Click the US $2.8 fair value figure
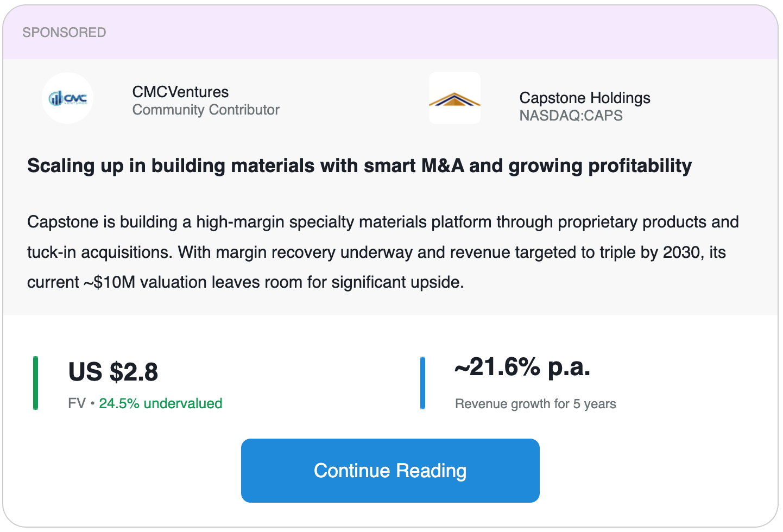 pos(113,372)
